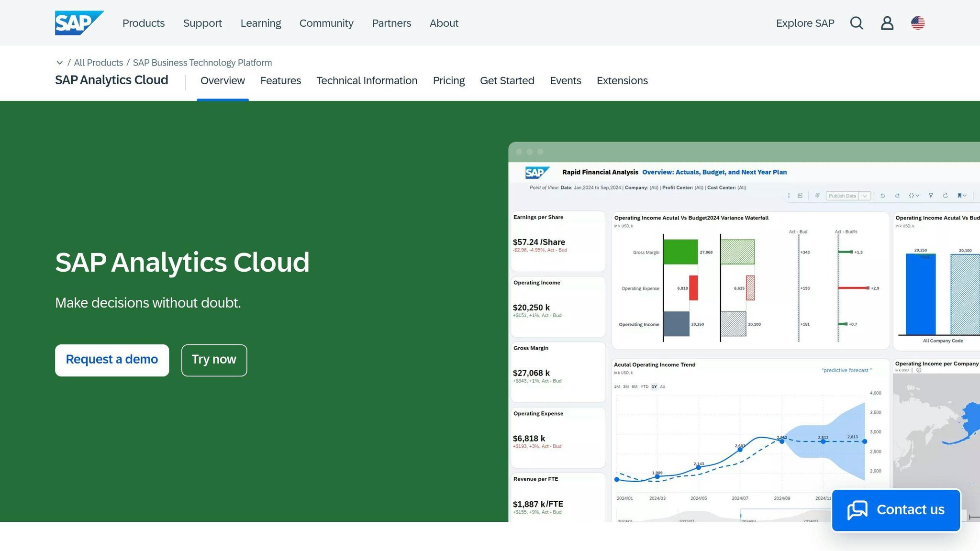The height and width of the screenshot is (551, 980).
Task: Open the user account profile icon
Action: click(x=887, y=23)
